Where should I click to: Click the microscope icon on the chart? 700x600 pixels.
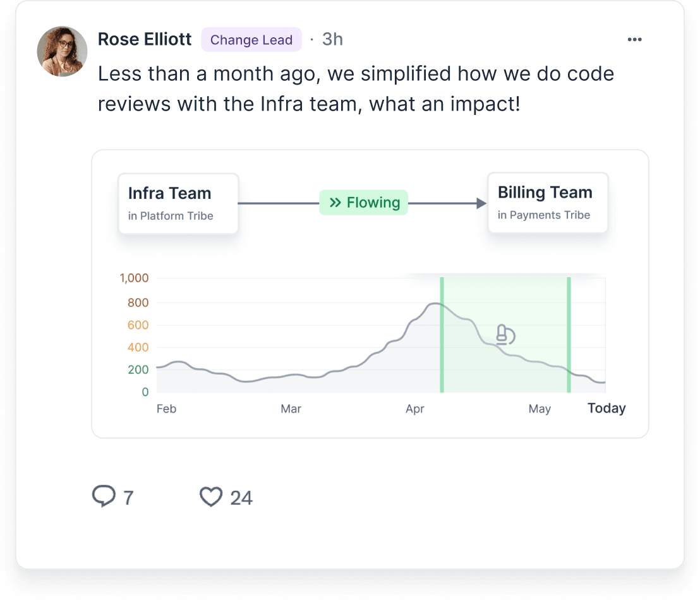point(505,335)
